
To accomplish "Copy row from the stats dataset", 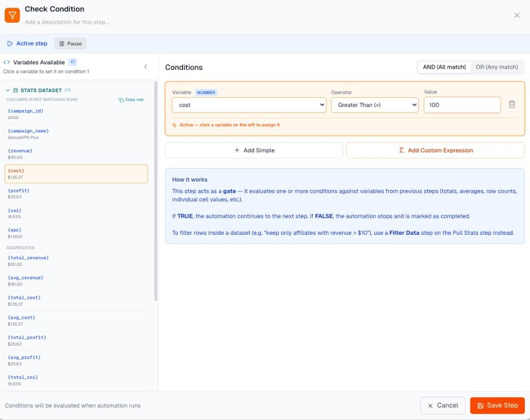I will click(131, 100).
